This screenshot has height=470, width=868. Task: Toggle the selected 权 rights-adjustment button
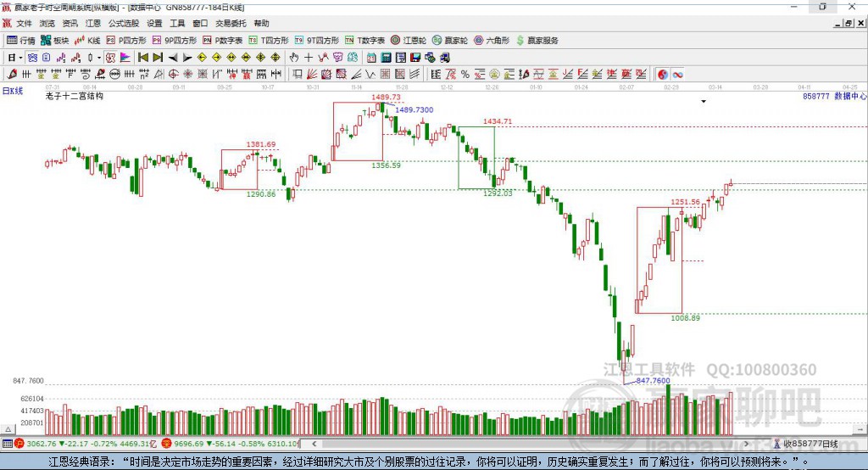pyautogui.click(x=110, y=58)
